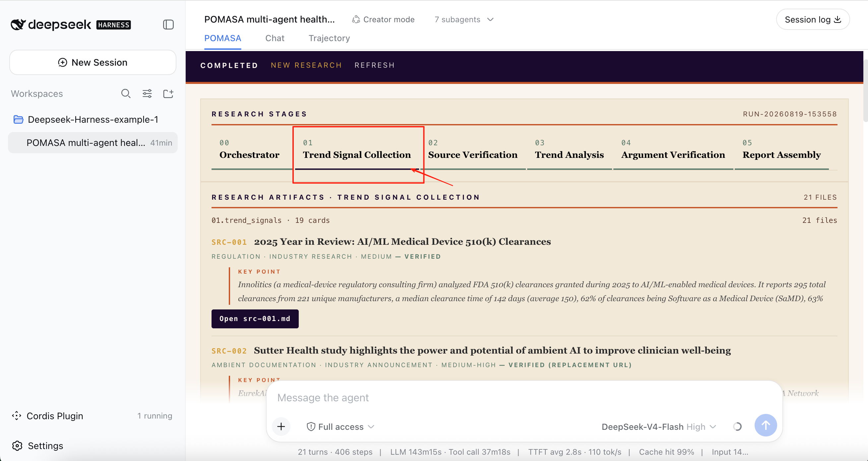
Task: Click the vertical scrollbar on the right
Action: [865, 90]
